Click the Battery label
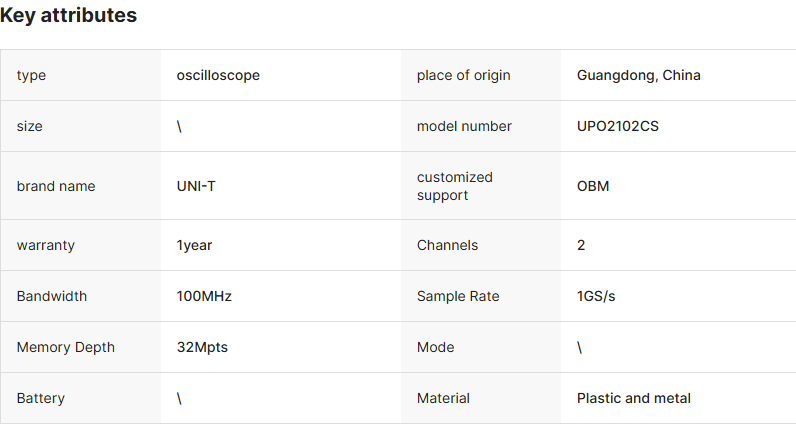Image resolution: width=796 pixels, height=424 pixels. 41,398
